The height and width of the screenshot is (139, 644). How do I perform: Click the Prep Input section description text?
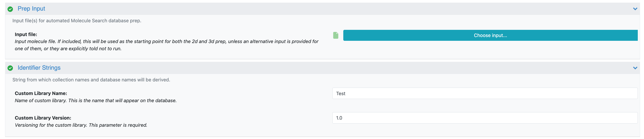point(77,21)
